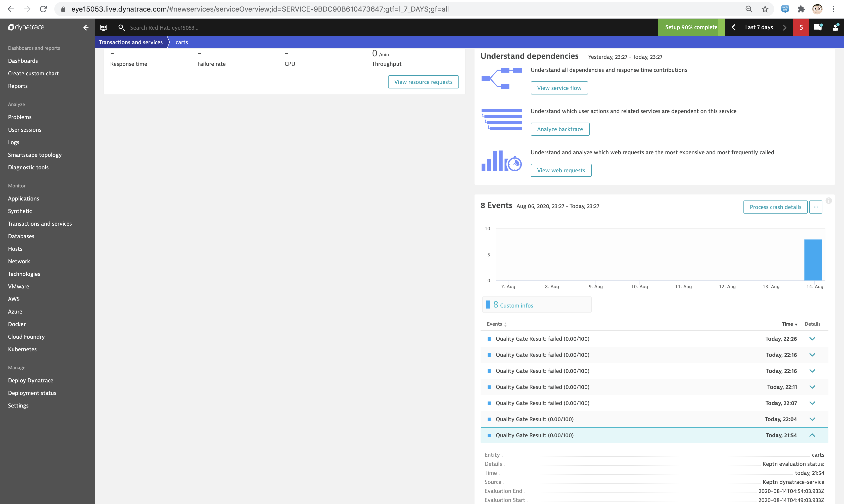Collapse the left navigation menu arrow
Viewport: 844px width, 504px height.
(86, 27)
